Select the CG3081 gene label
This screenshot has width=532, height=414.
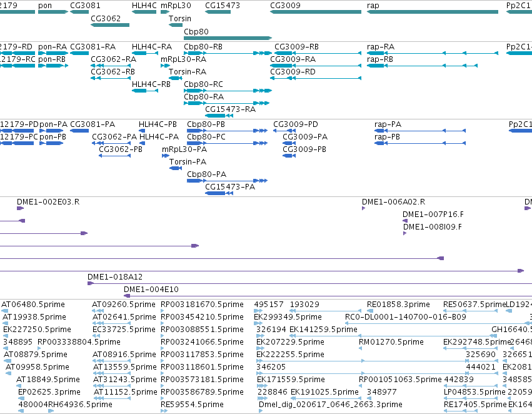coord(85,6)
